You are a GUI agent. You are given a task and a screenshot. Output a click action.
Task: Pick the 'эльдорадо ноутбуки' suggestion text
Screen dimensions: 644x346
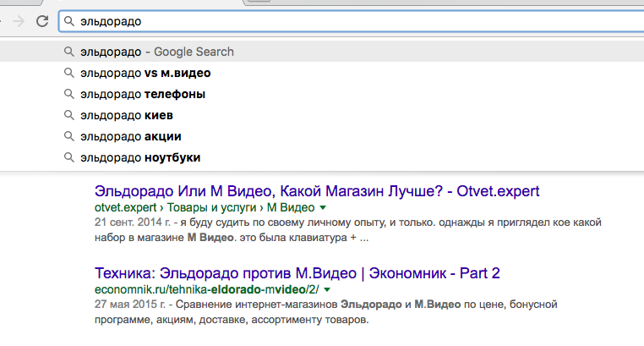140,157
